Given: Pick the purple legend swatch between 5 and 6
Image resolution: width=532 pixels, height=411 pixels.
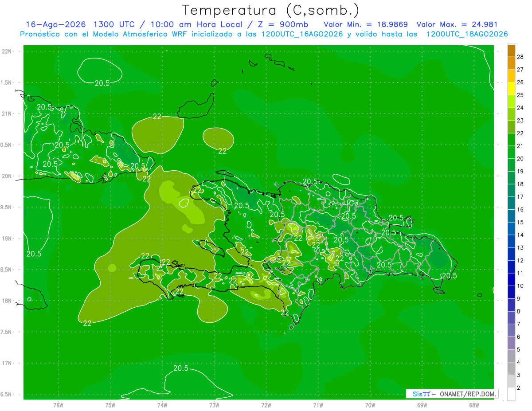Looking at the screenshot, I should click(x=511, y=343).
